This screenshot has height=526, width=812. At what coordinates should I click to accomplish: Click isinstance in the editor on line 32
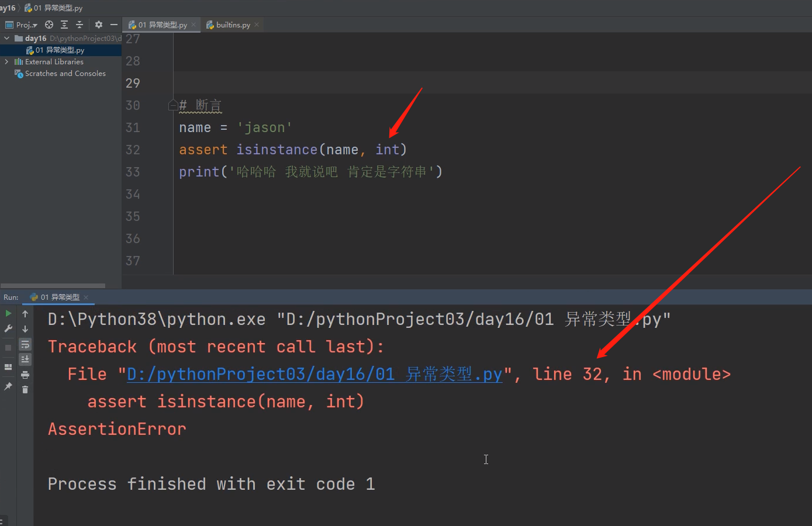coord(277,150)
